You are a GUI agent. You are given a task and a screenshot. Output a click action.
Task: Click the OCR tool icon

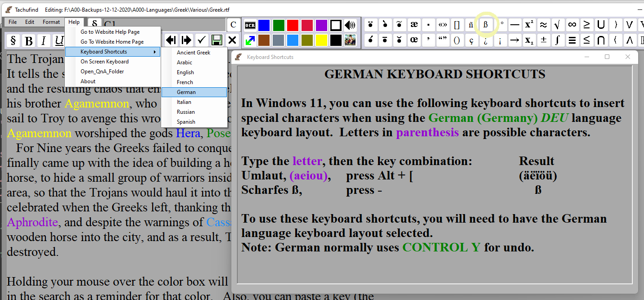(250, 25)
